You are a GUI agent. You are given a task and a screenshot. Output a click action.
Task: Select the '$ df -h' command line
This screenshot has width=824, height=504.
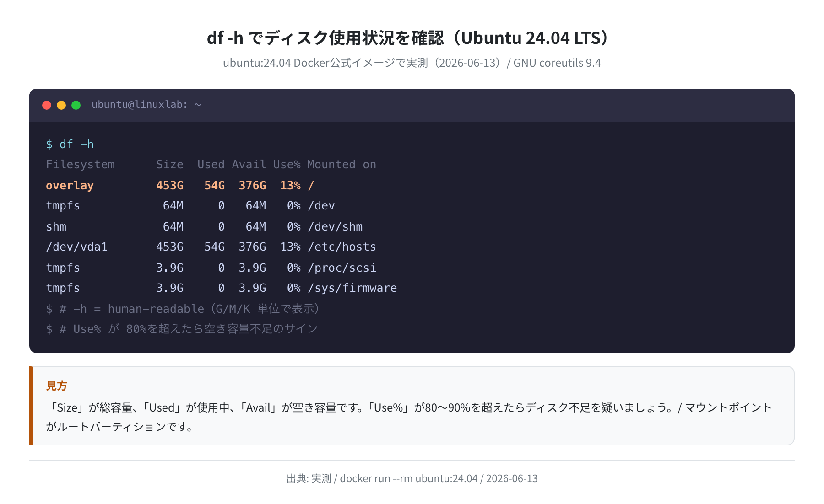pyautogui.click(x=70, y=145)
